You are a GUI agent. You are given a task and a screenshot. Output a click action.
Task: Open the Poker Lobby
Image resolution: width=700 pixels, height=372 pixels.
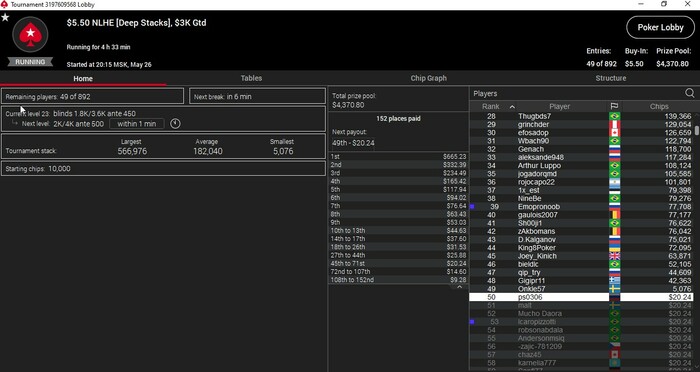[660, 27]
